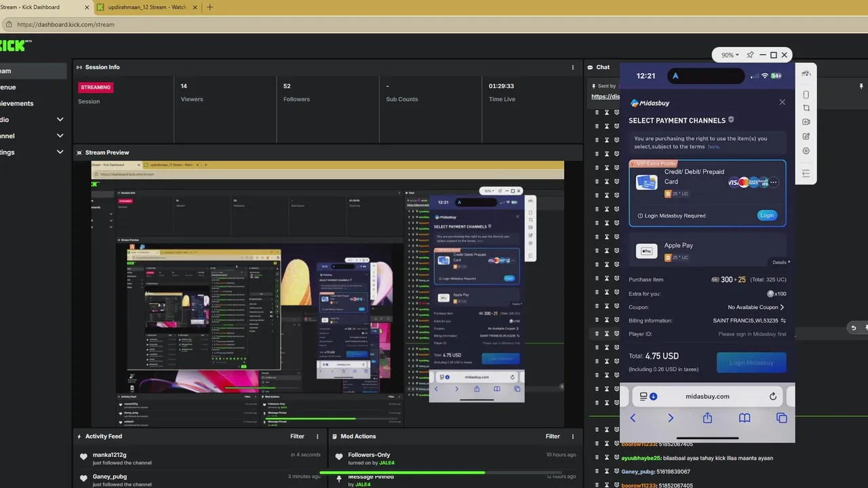
Task: Click the blue Login button on card option
Action: coord(767,216)
